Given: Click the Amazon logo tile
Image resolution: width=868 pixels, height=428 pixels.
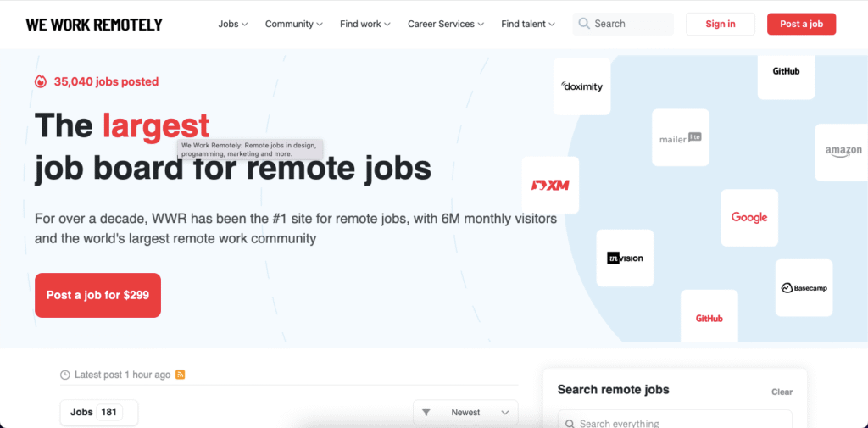Looking at the screenshot, I should click(x=842, y=153).
